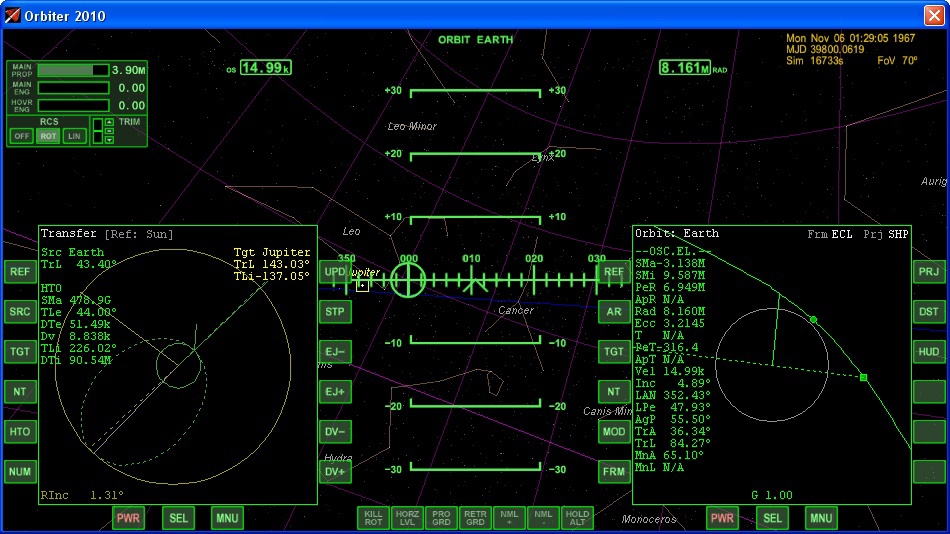Toggle NUM trajectory on Transfer MFD

pos(20,472)
